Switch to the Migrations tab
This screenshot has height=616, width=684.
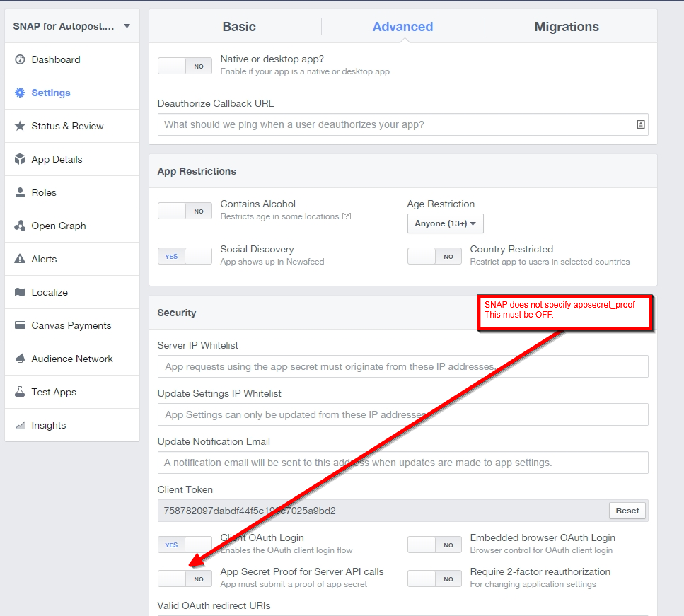pos(567,27)
